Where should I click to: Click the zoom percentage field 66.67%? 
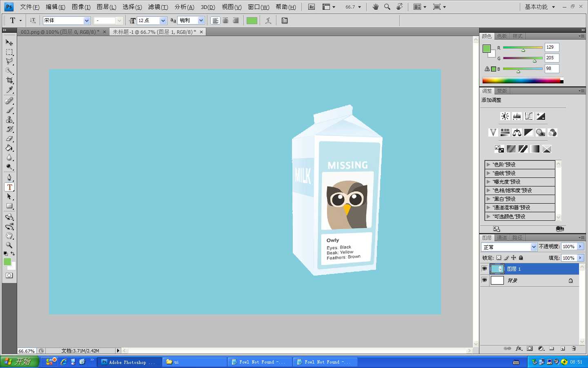pos(27,351)
